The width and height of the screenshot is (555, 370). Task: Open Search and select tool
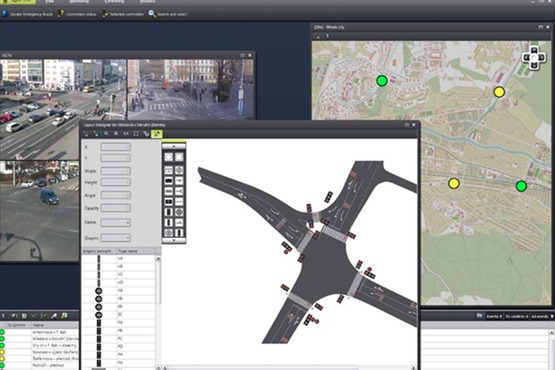168,14
